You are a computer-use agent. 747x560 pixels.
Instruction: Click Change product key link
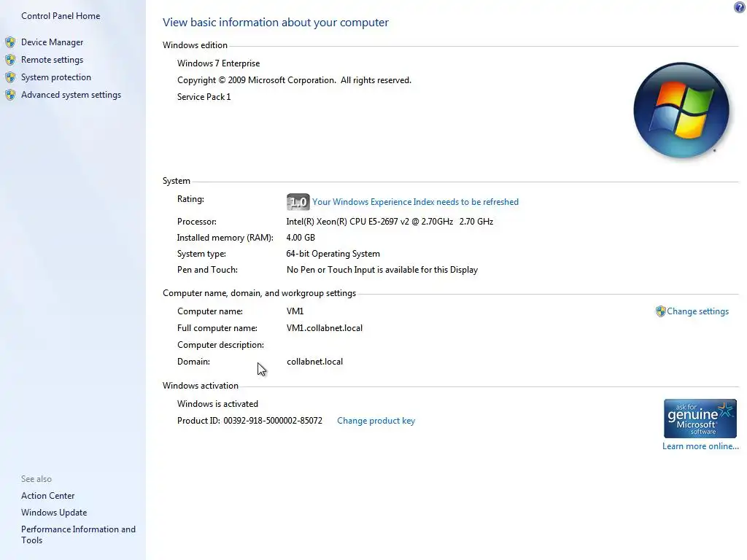376,421
